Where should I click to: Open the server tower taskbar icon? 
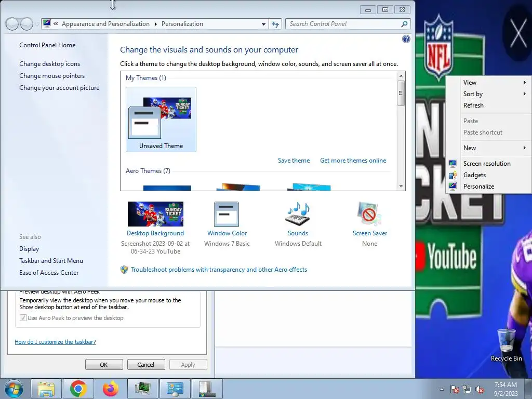coord(207,389)
